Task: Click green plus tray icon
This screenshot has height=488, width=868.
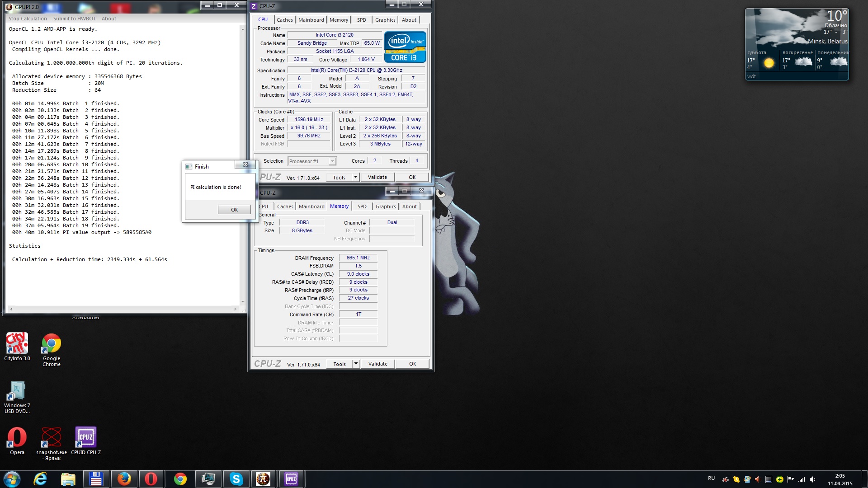Action: point(780,479)
